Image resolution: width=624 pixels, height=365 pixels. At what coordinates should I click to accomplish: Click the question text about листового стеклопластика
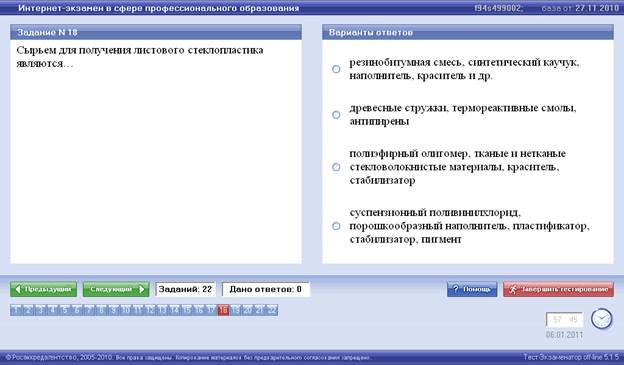click(x=140, y=57)
